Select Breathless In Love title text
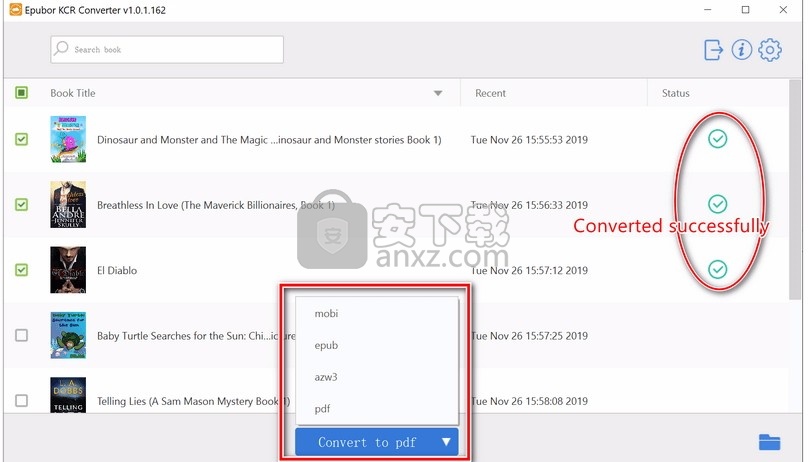 216,205
